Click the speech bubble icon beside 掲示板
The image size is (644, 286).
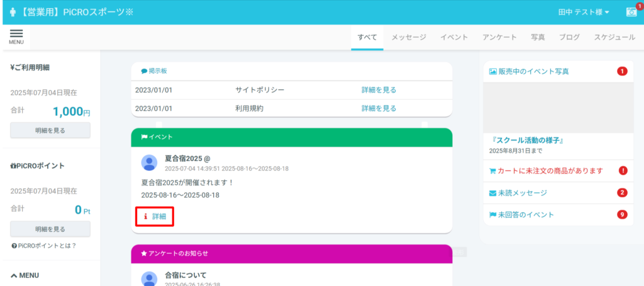click(144, 71)
